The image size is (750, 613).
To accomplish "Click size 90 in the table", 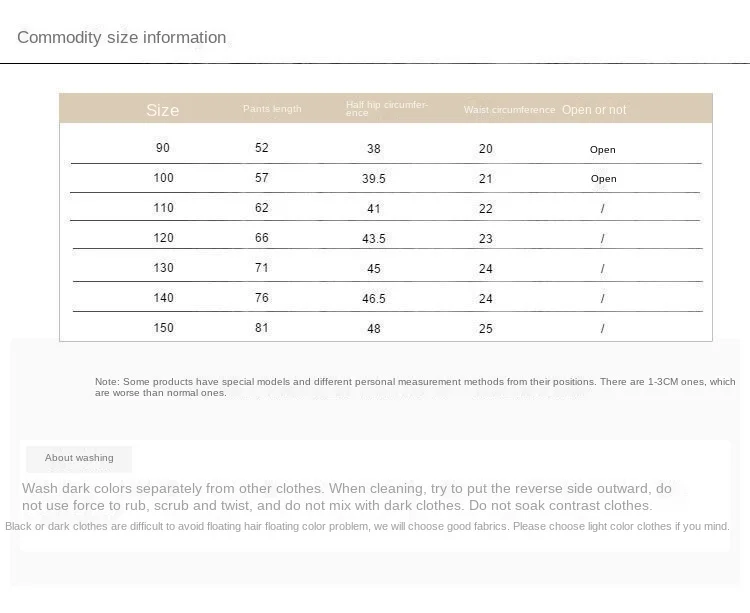I will pyautogui.click(x=163, y=148).
